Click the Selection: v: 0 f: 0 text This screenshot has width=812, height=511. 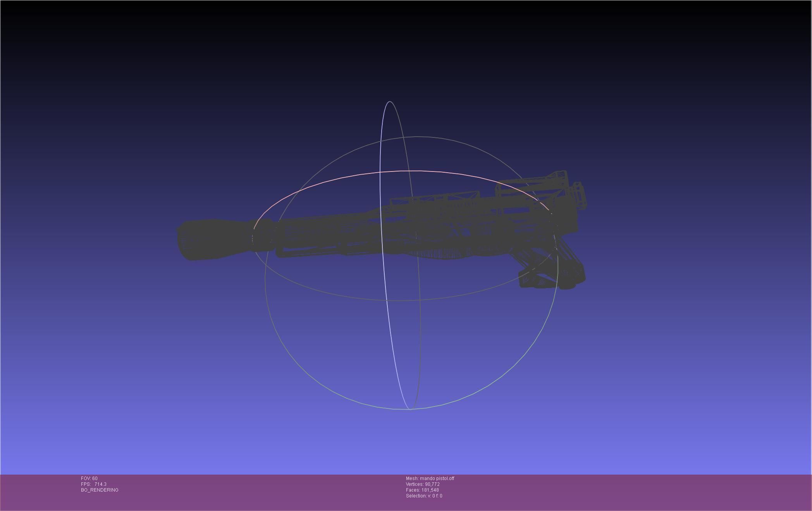(424, 496)
